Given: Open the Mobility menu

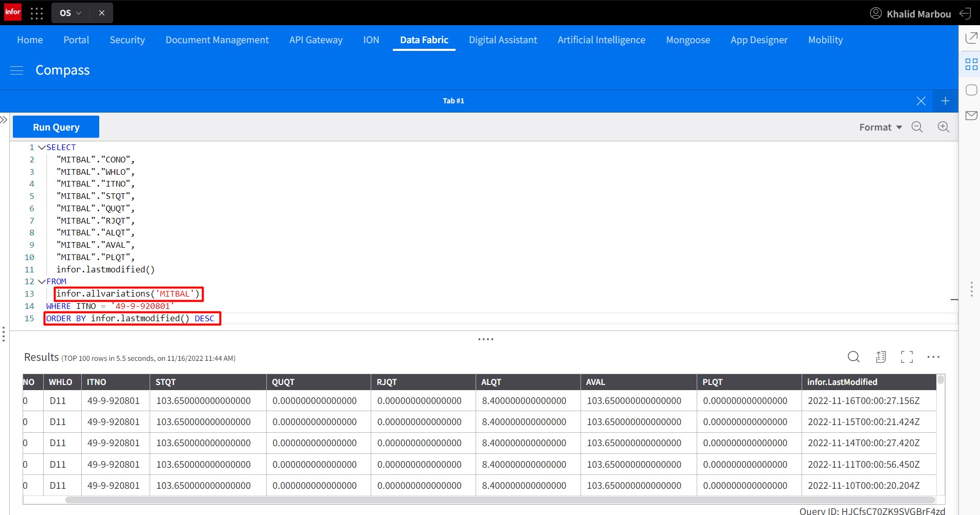Looking at the screenshot, I should pos(825,40).
